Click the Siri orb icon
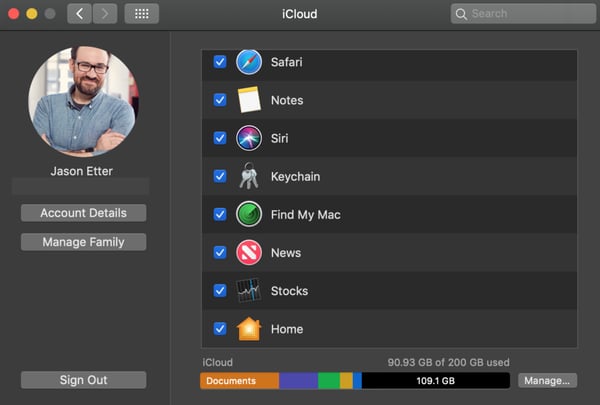The width and height of the screenshot is (600, 405). [249, 138]
